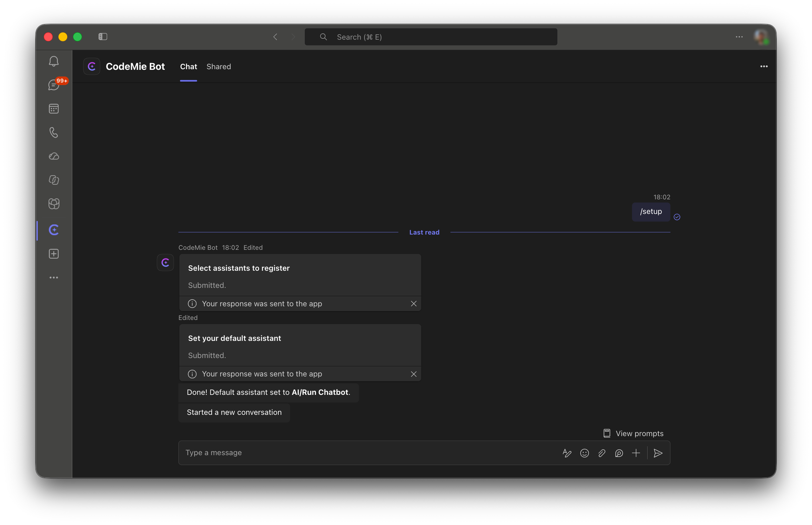The width and height of the screenshot is (812, 525).
Task: Dismiss notice under Select assistants to register
Action: tap(414, 303)
